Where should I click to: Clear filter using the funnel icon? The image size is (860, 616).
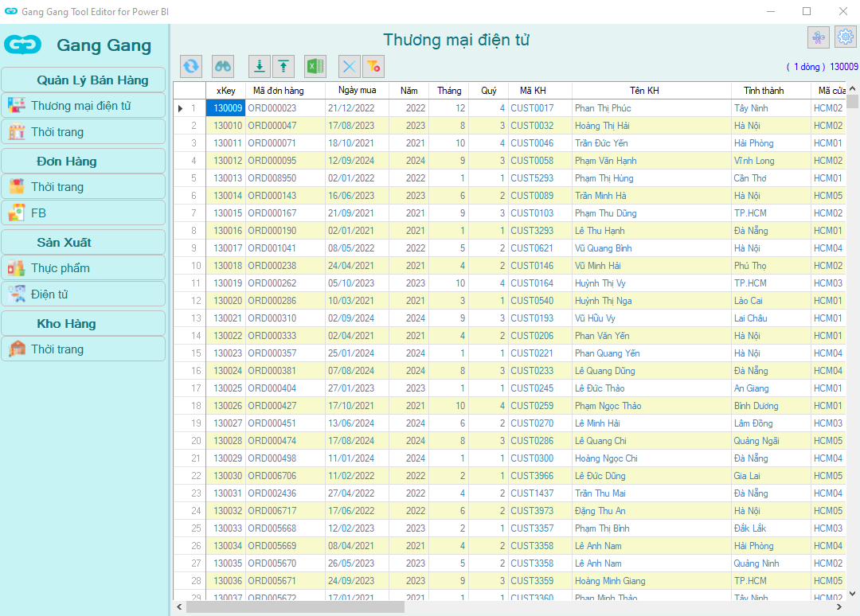point(373,67)
